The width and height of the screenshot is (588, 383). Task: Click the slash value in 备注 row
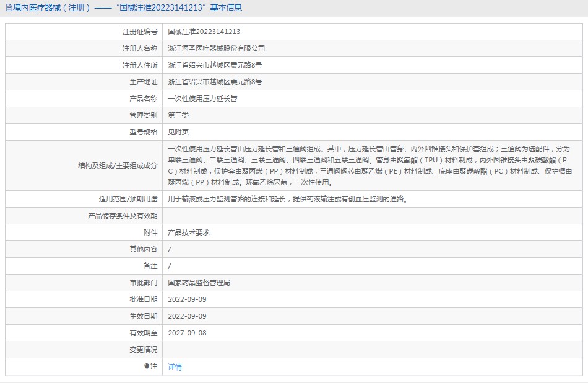click(x=170, y=266)
